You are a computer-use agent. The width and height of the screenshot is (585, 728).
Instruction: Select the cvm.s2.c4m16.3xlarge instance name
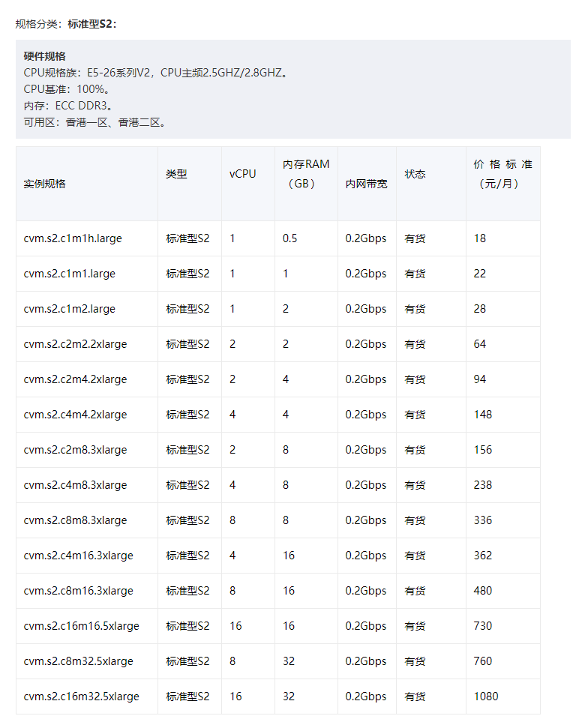tap(79, 556)
